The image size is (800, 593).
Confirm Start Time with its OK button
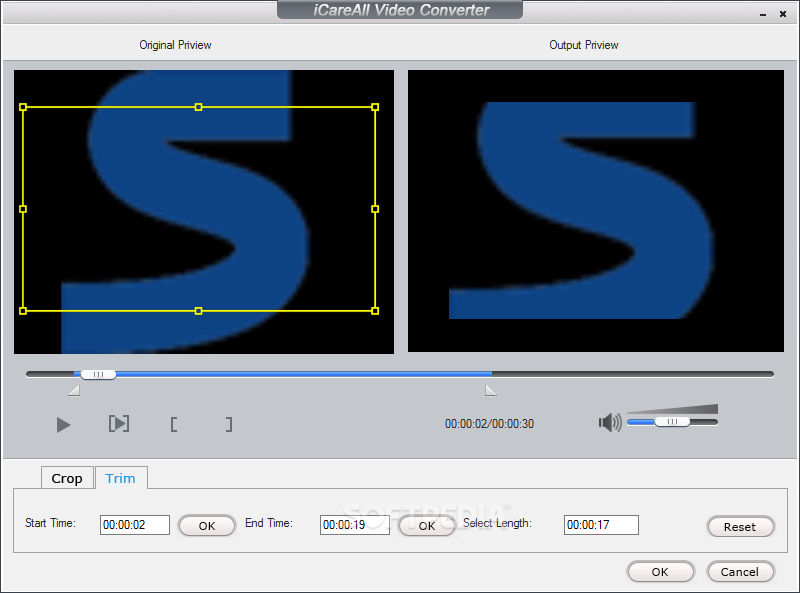pyautogui.click(x=207, y=526)
